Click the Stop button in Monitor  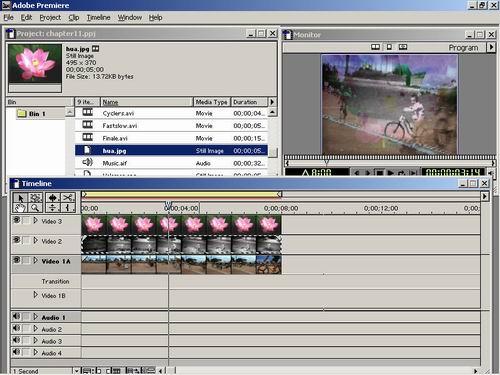tap(379, 173)
